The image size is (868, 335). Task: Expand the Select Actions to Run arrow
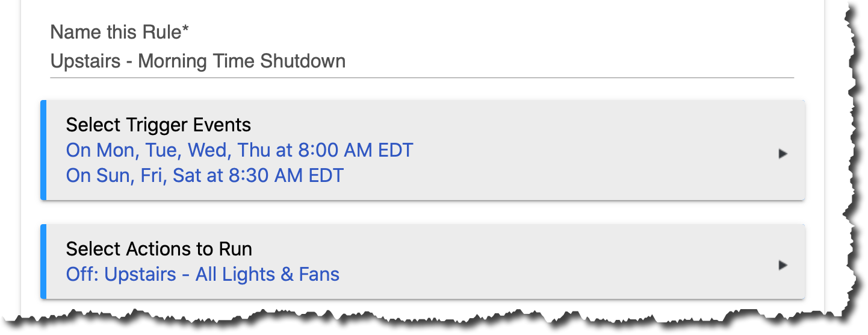coord(783,265)
